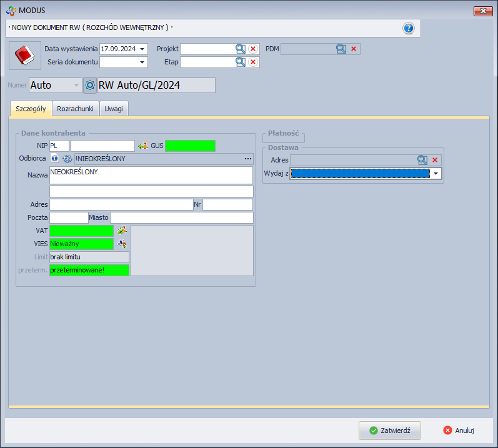This screenshot has width=498, height=448.
Task: Switch to the Rozrachunki tab
Action: click(75, 109)
